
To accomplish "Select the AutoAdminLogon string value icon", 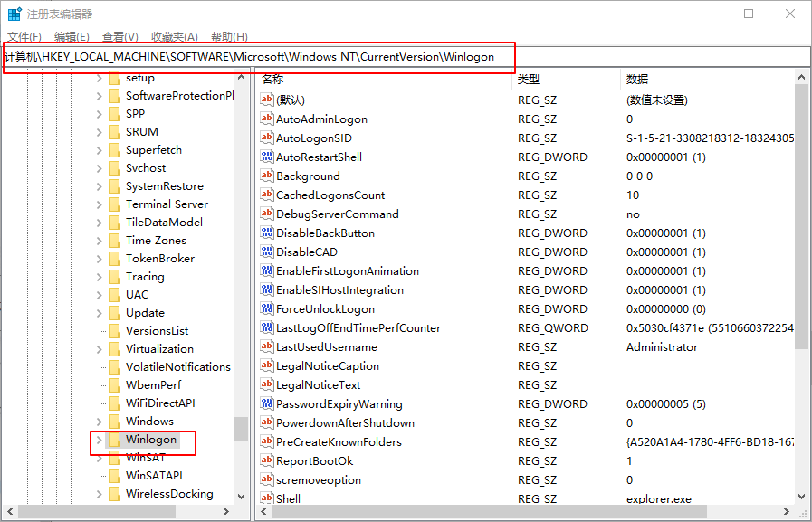I will coord(267,119).
